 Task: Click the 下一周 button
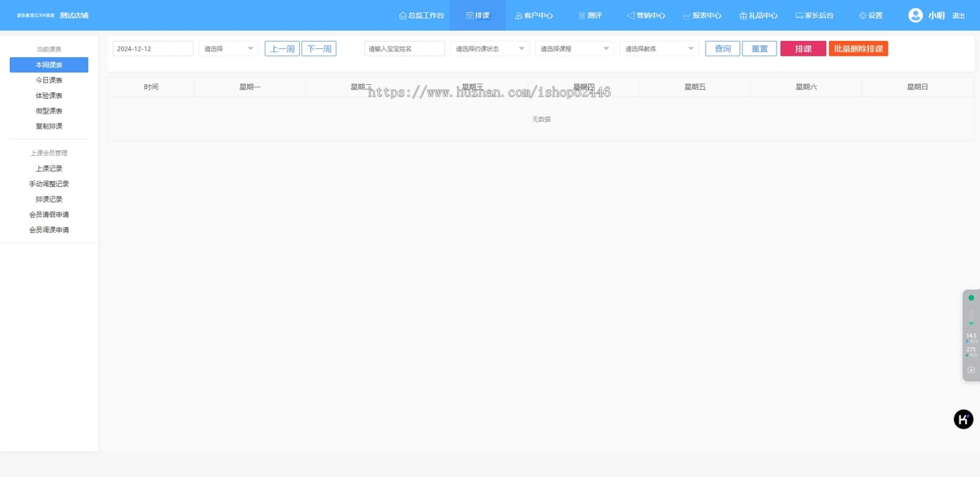click(x=318, y=49)
